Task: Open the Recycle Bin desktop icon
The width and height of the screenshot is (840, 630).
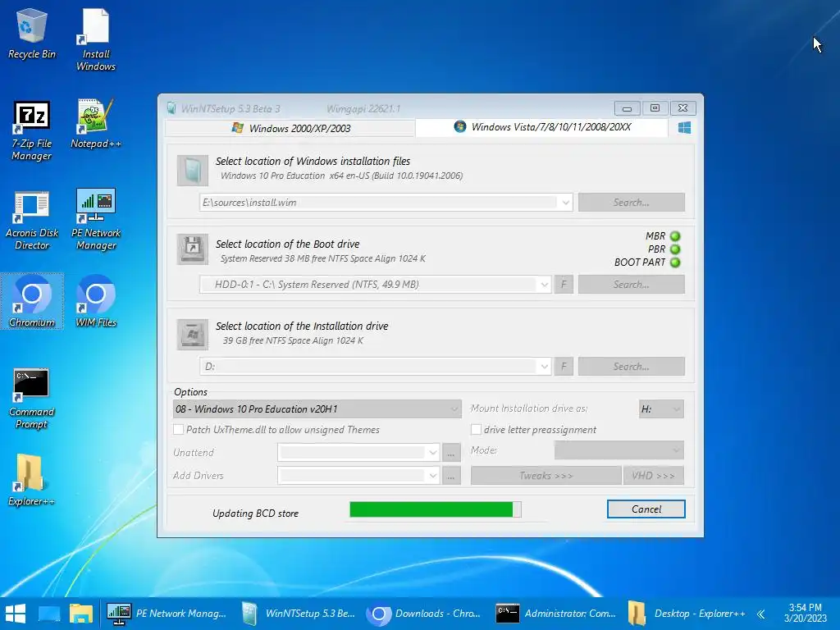Action: tap(32, 33)
